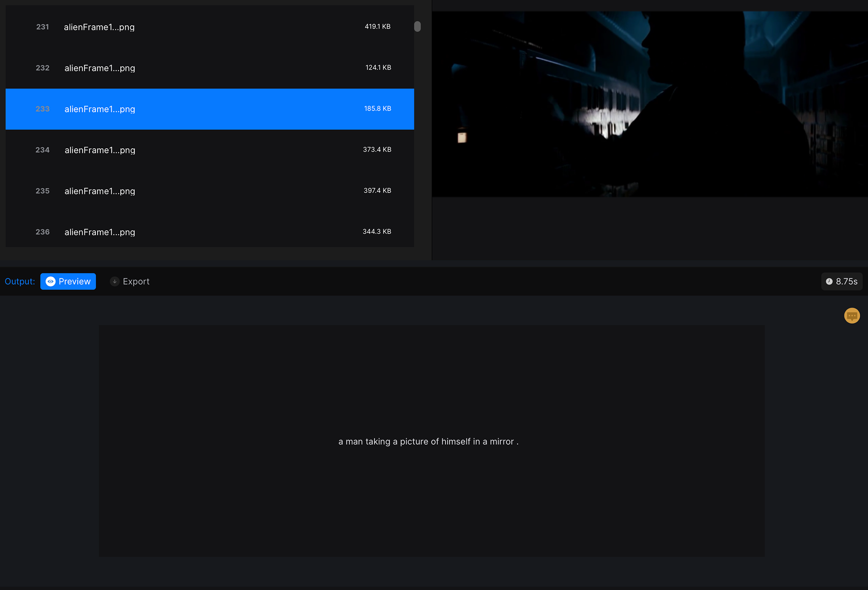Click the 397.4 KB file size
The image size is (868, 590).
pos(377,190)
